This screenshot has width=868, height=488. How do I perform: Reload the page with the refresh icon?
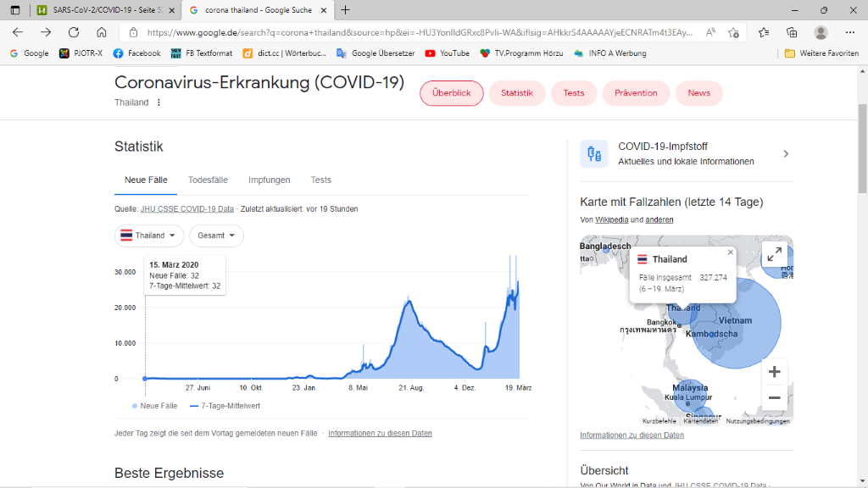coord(74,32)
